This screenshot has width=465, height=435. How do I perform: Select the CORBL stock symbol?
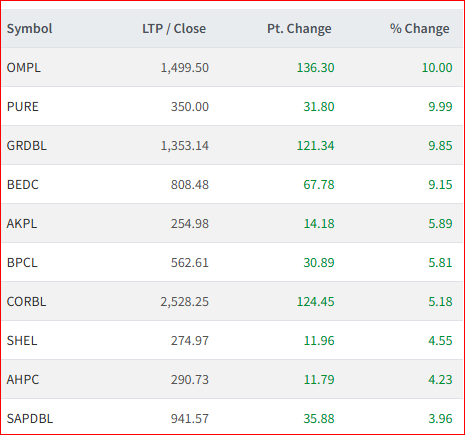click(x=26, y=302)
